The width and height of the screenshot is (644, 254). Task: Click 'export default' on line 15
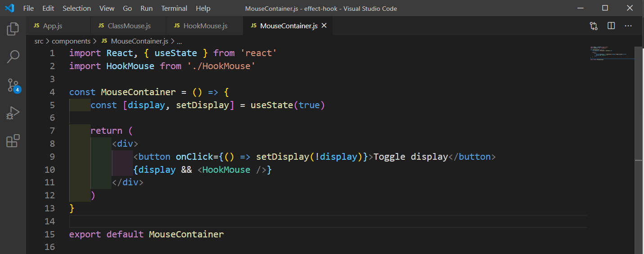click(x=107, y=234)
